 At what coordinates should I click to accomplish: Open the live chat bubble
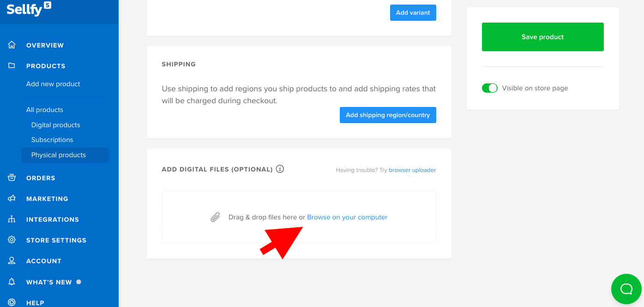click(626, 289)
